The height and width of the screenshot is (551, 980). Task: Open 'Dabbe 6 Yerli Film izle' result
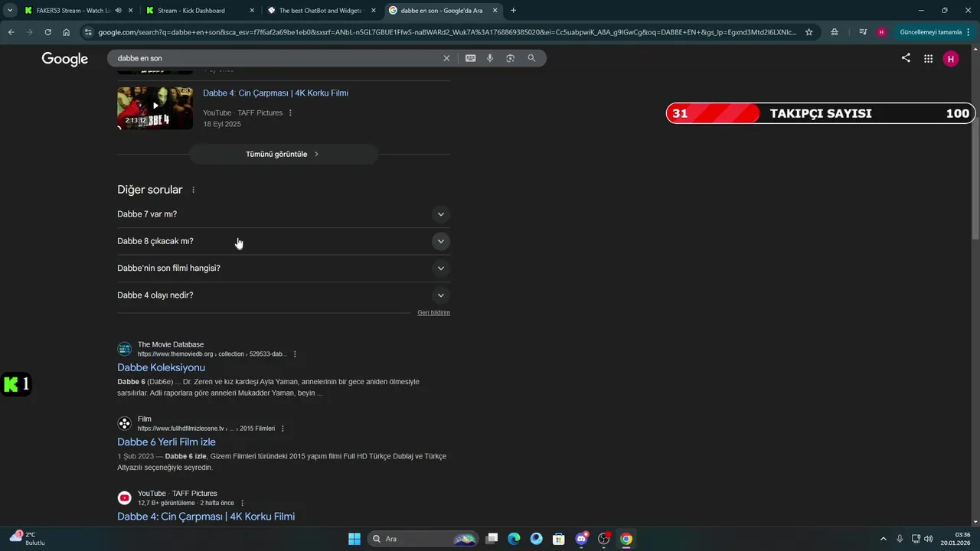[166, 442]
